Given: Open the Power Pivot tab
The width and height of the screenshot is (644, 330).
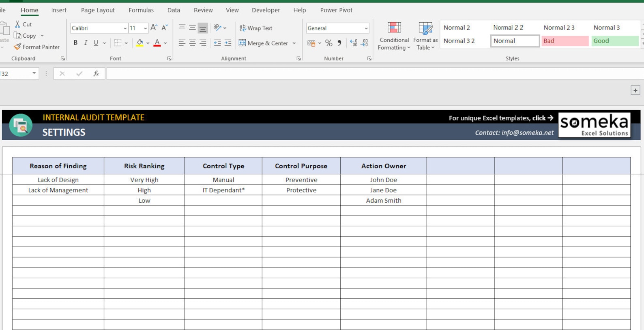Looking at the screenshot, I should click(336, 10).
